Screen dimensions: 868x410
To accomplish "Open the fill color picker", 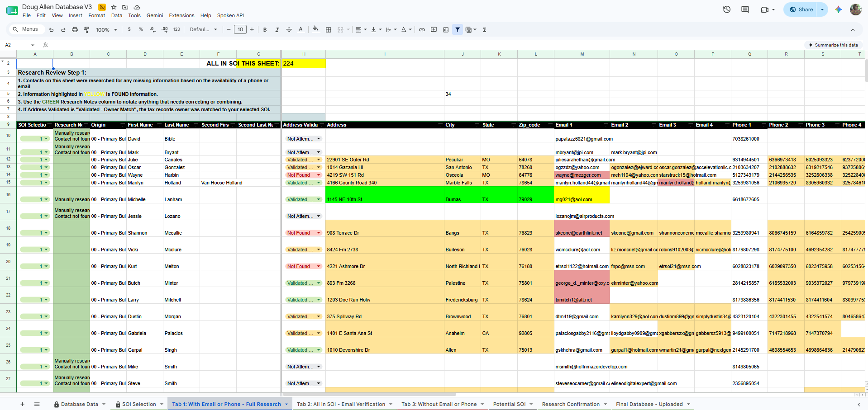I will 315,30.
